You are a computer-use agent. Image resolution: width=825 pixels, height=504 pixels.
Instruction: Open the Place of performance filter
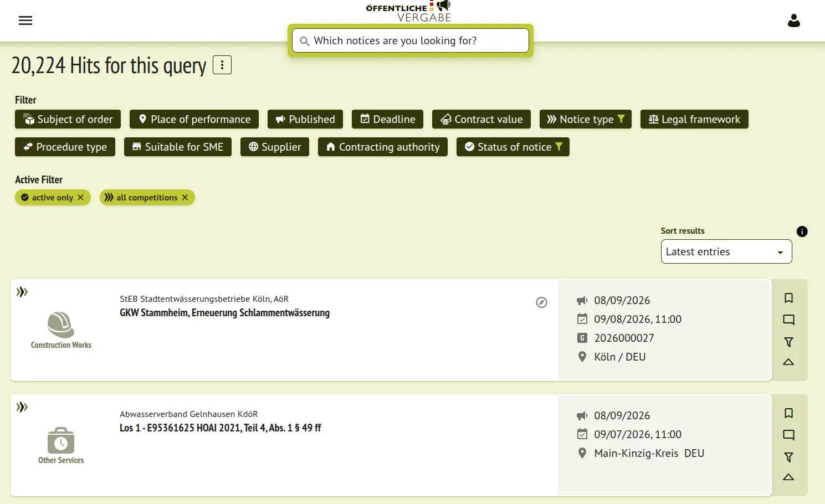click(194, 119)
